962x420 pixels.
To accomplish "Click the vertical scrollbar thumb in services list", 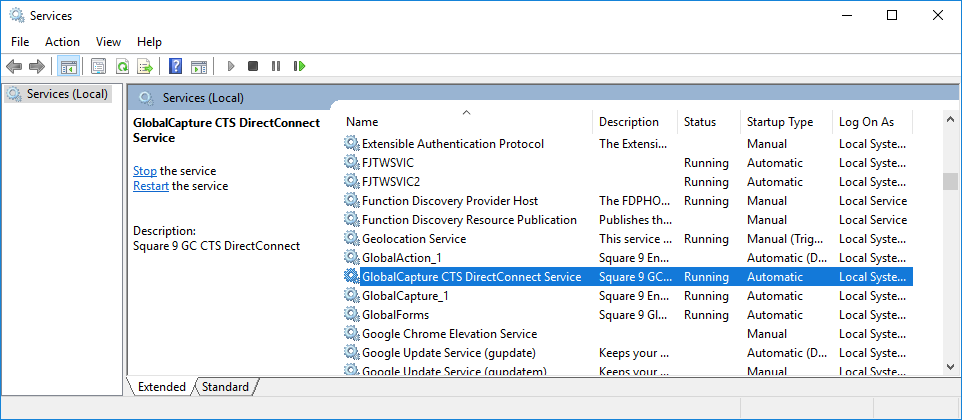I will coord(950,181).
